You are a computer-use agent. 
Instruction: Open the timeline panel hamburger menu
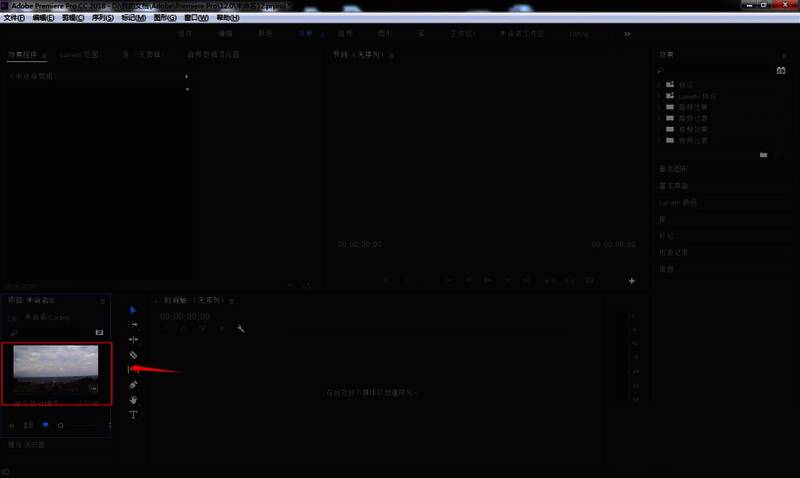point(231,301)
